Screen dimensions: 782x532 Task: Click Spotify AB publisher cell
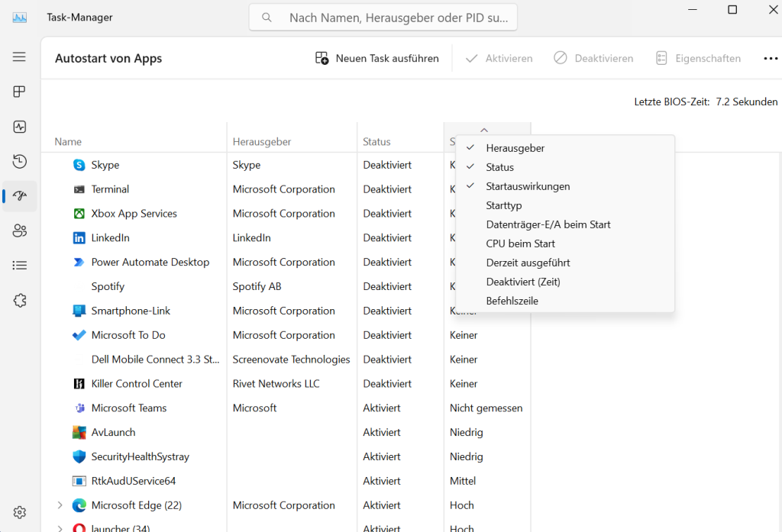[x=257, y=287]
